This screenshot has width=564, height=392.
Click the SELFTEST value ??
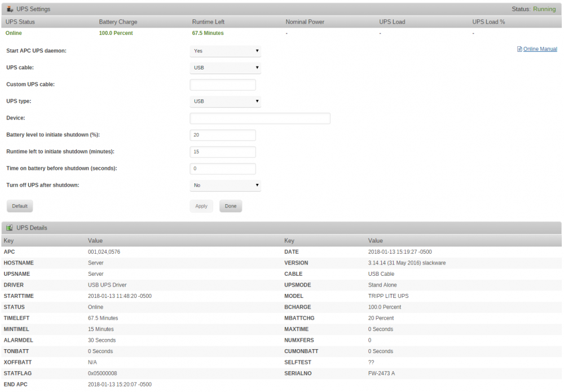tap(371, 363)
